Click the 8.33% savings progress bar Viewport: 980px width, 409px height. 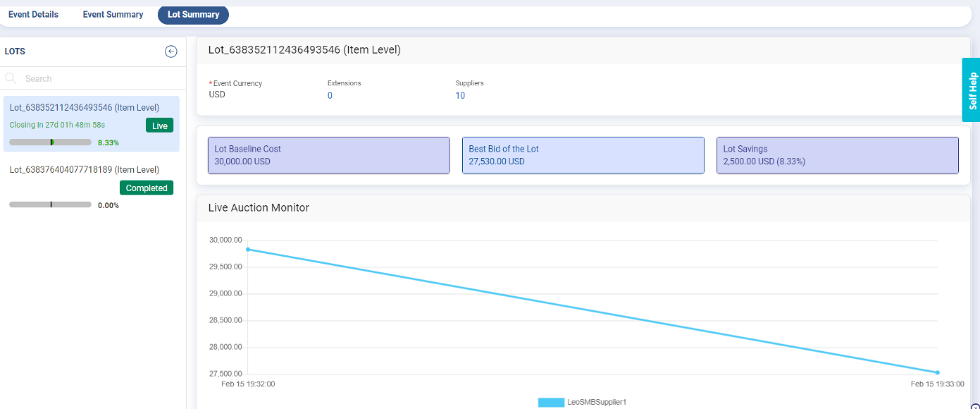coord(50,142)
